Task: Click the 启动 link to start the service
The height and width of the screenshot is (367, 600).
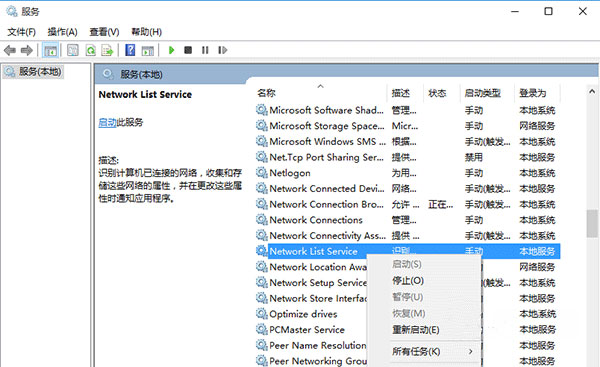Action: point(107,122)
